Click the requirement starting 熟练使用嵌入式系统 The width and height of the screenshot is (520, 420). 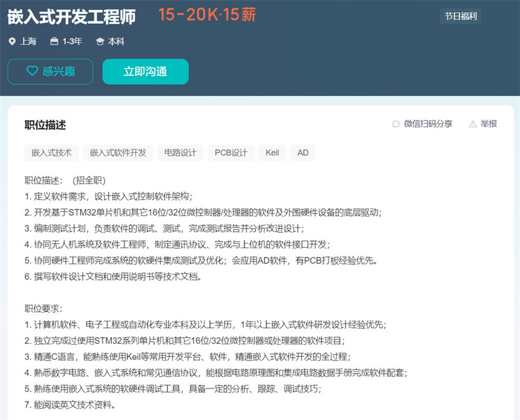[x=173, y=389]
